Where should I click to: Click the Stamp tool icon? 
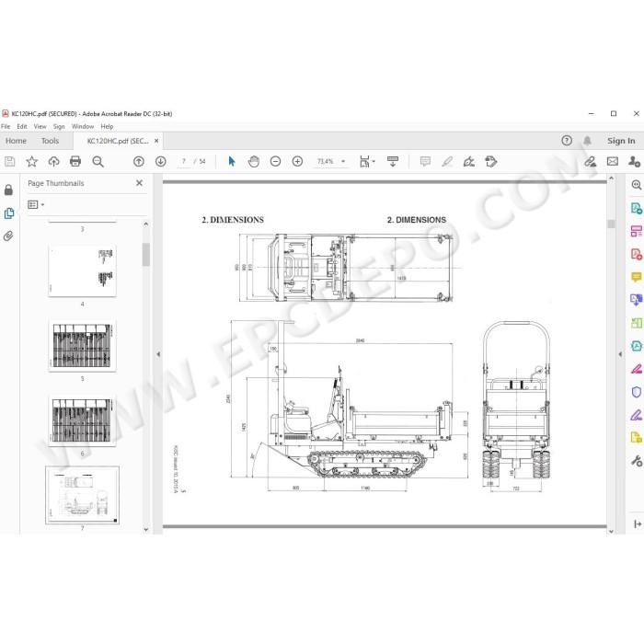[490, 161]
